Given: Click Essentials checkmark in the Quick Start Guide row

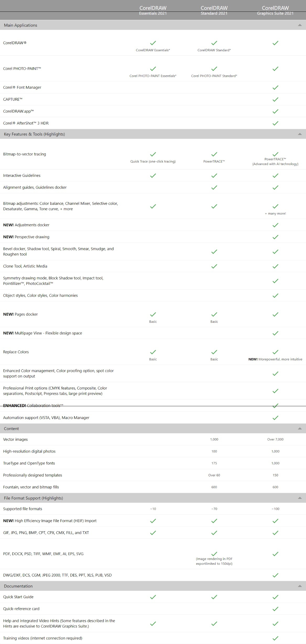Looking at the screenshot, I should (153, 597).
